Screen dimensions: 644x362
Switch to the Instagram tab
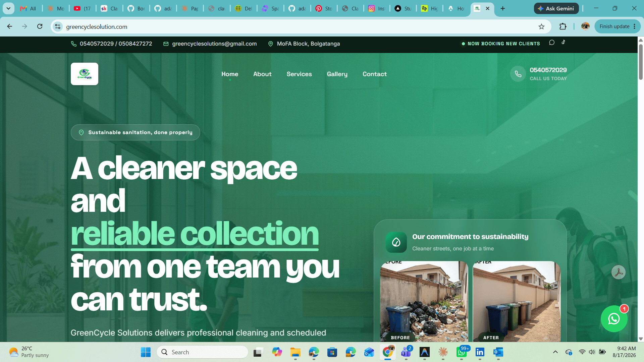coord(377,8)
